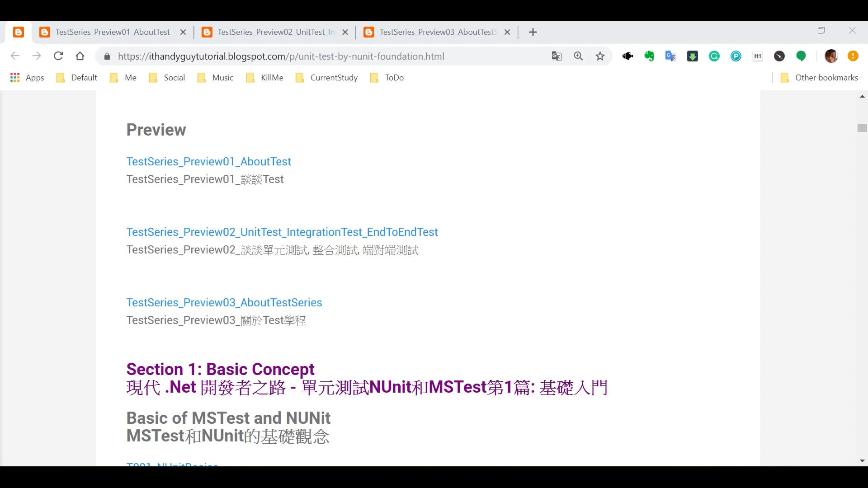
Task: Switch to TestSeries_Preview02_UnitTest tab
Action: click(271, 32)
